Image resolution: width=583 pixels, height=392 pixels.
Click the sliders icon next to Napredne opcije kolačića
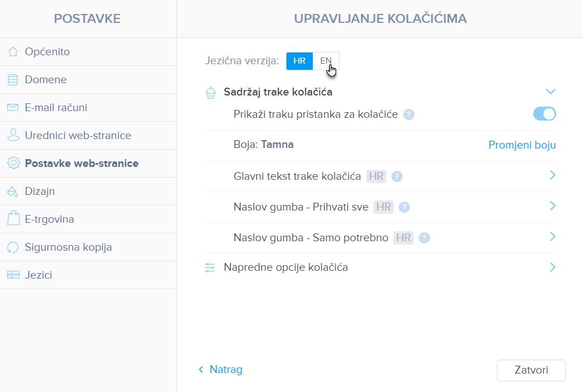coord(210,267)
